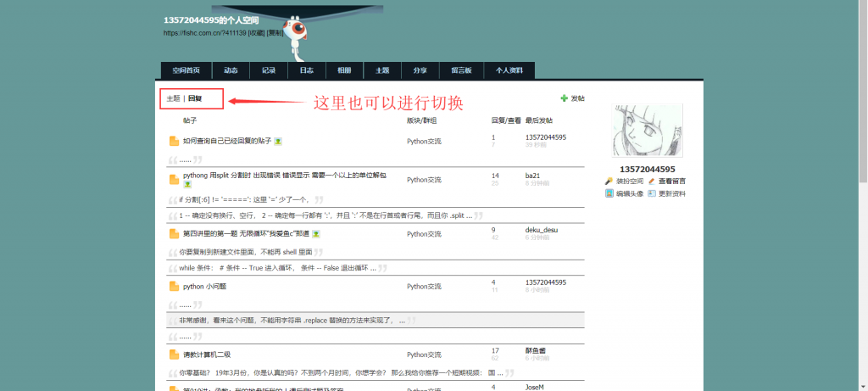Click username 13572044595 under the avatar
Screen dimensions: 868x391
pos(647,169)
